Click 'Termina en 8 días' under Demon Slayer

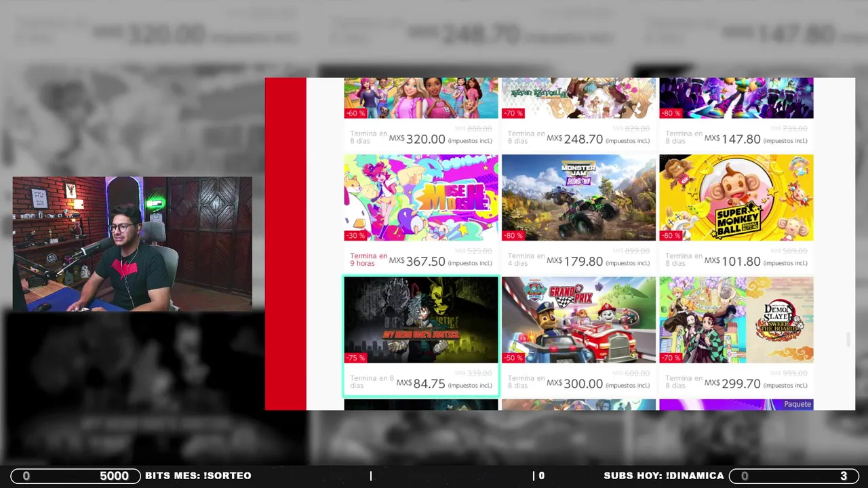point(684,382)
